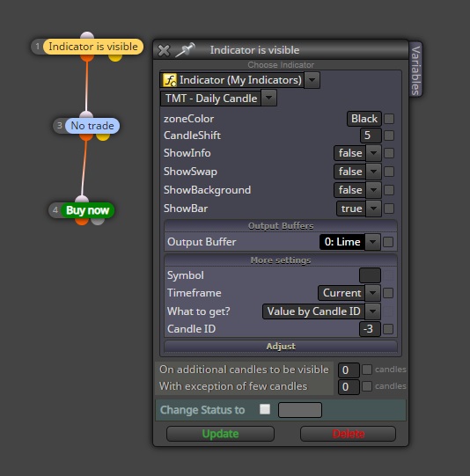Open the Indicator (My Indicators) dropdown

pos(312,80)
